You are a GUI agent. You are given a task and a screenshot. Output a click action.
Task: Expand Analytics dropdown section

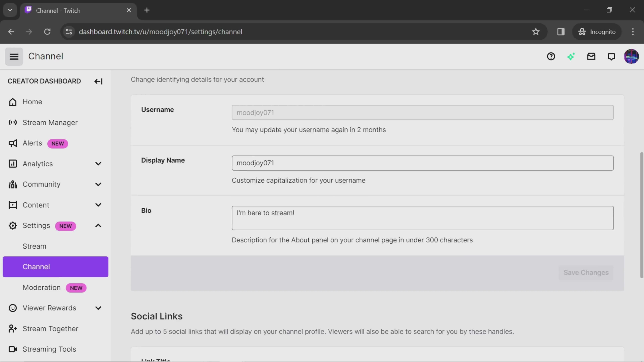[x=98, y=164]
